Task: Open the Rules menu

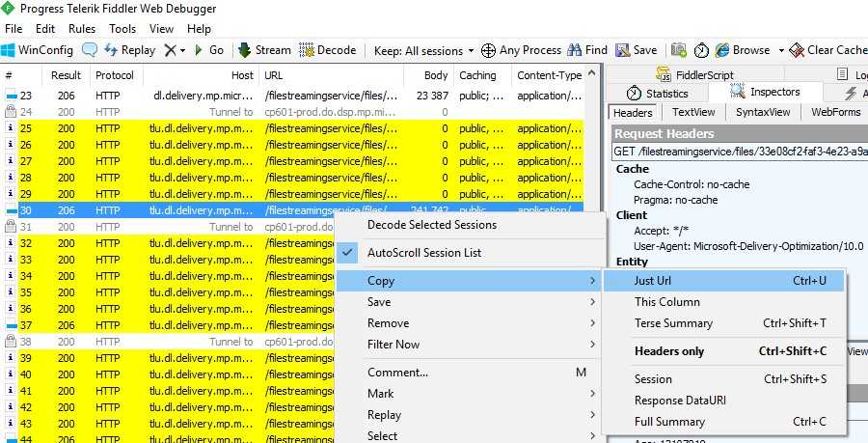Action: (x=82, y=29)
